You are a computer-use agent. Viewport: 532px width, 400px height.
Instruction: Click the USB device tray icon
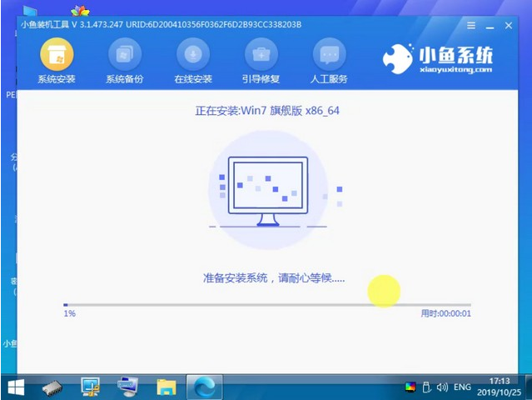[x=425, y=387]
